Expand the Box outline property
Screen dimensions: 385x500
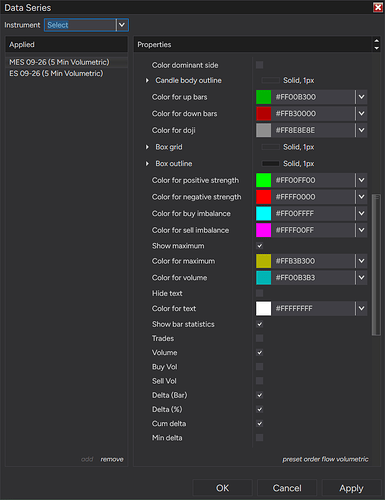pyautogui.click(x=147, y=164)
